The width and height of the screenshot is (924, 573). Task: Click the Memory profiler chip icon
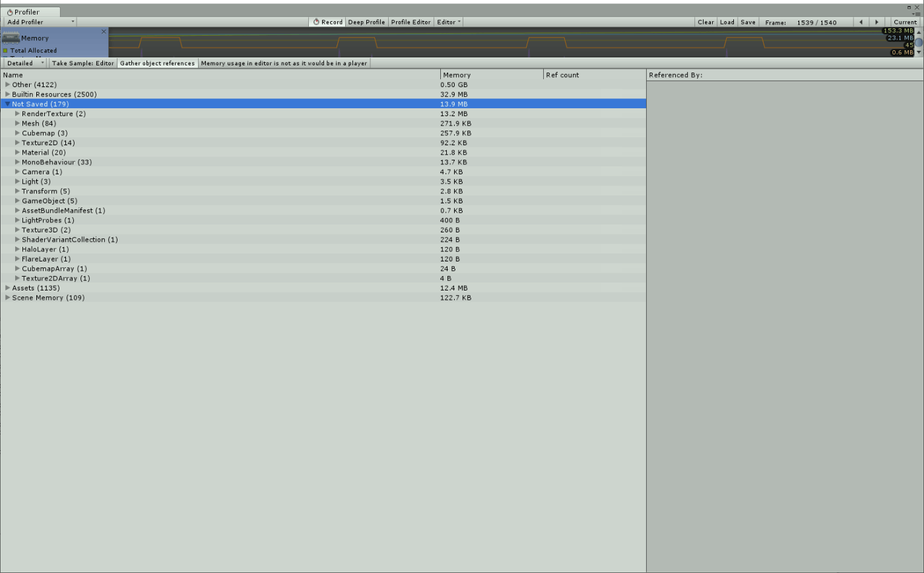click(11, 37)
